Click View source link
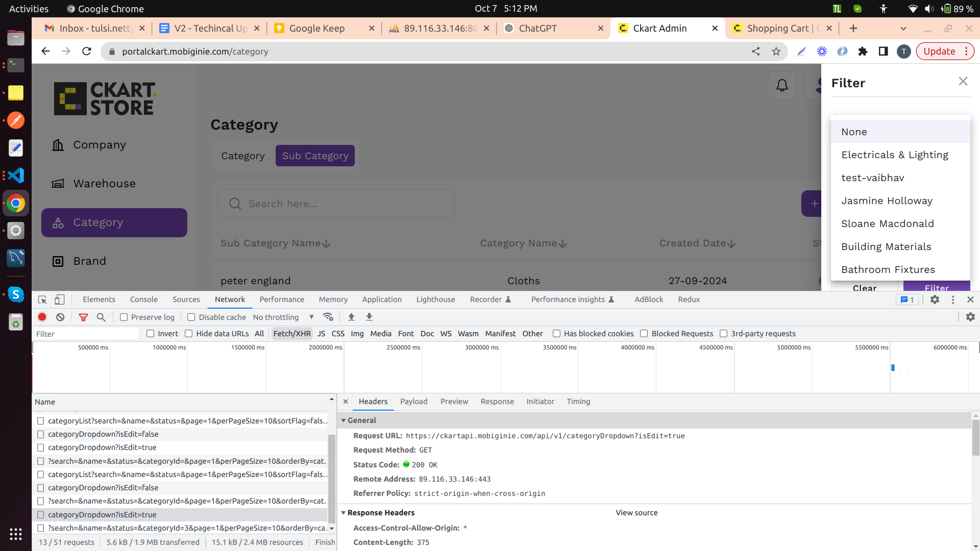 [x=636, y=513]
